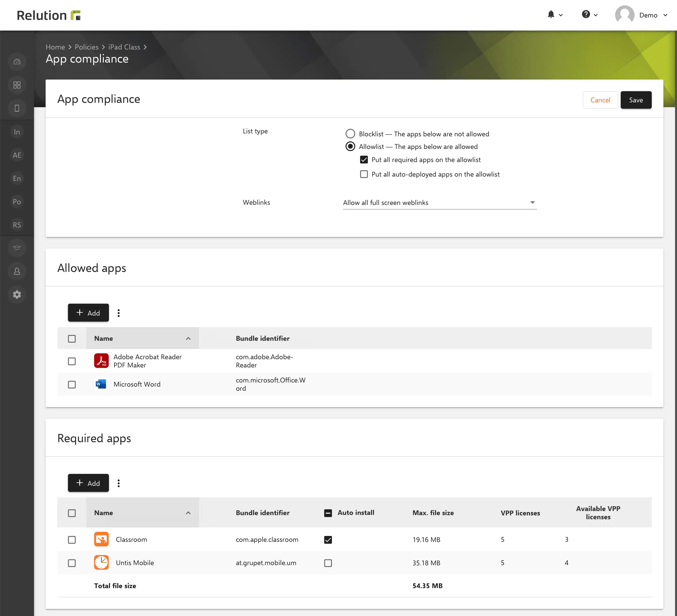The width and height of the screenshot is (677, 616).
Task: Open the settings gear sidebar icon
Action: pos(17,294)
